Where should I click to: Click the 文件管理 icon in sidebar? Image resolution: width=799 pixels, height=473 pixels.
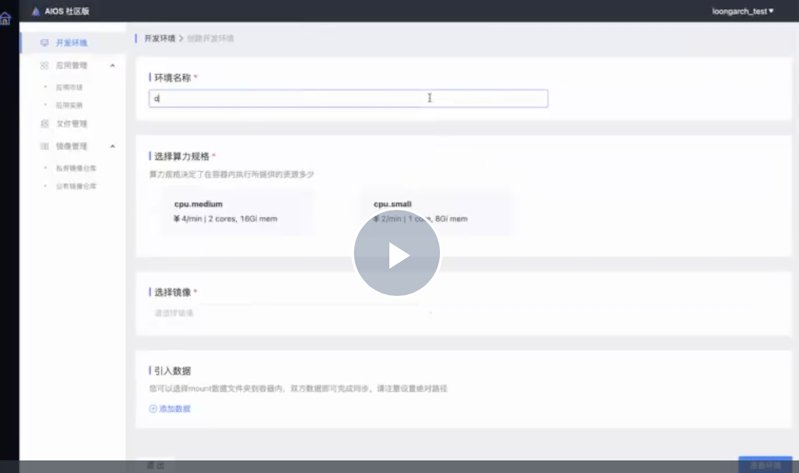(x=44, y=124)
